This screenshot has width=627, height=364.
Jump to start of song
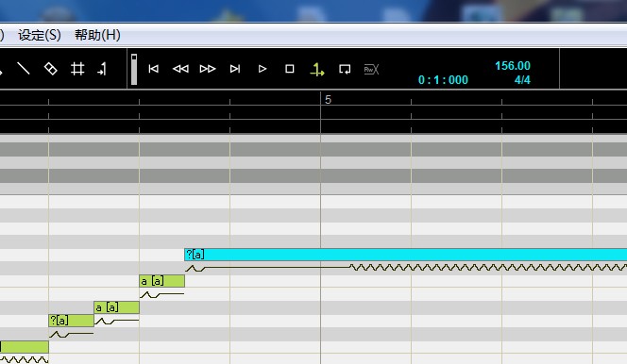point(154,69)
